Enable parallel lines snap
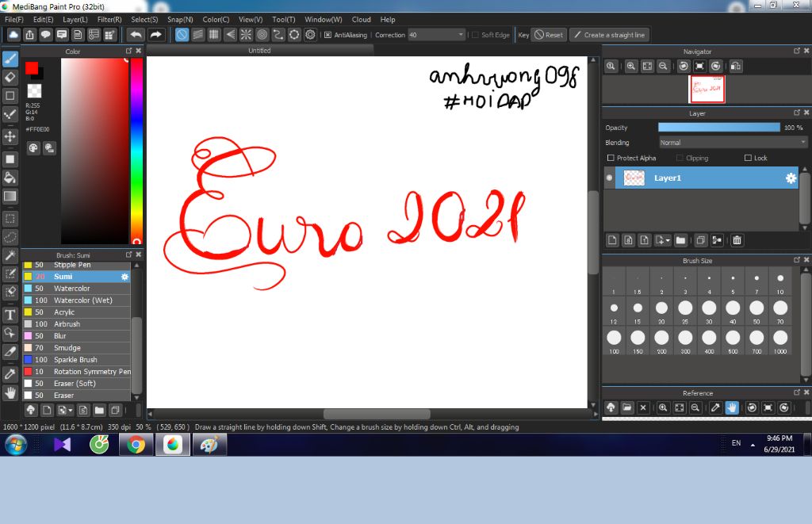812x524 pixels. tap(197, 35)
